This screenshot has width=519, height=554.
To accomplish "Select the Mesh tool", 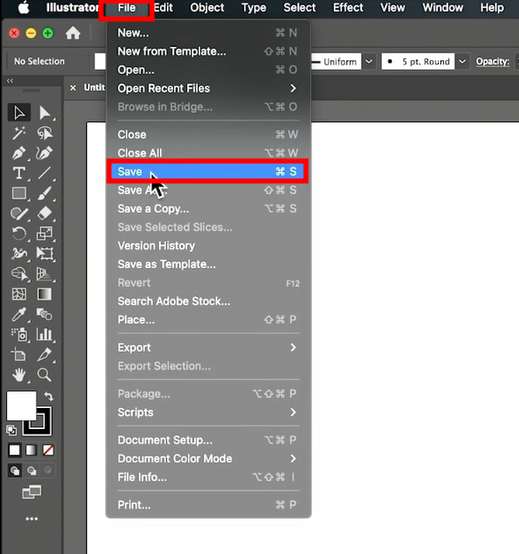I will tap(19, 294).
